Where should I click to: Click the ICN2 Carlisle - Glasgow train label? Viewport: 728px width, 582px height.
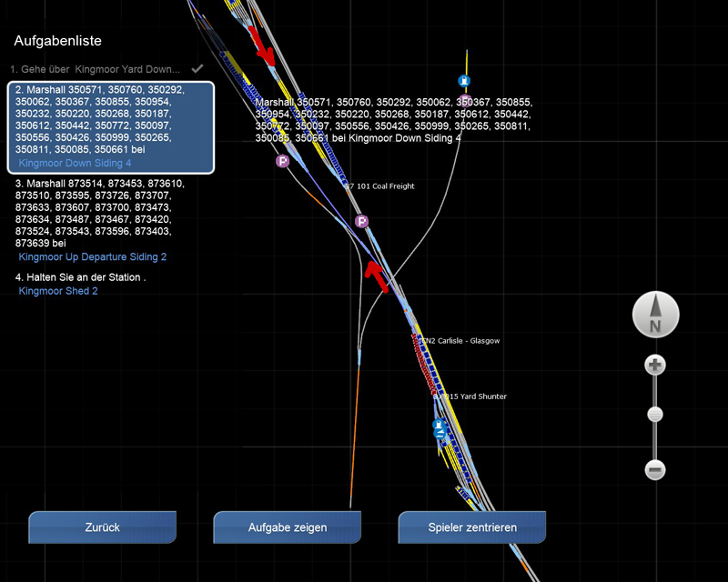click(x=460, y=341)
